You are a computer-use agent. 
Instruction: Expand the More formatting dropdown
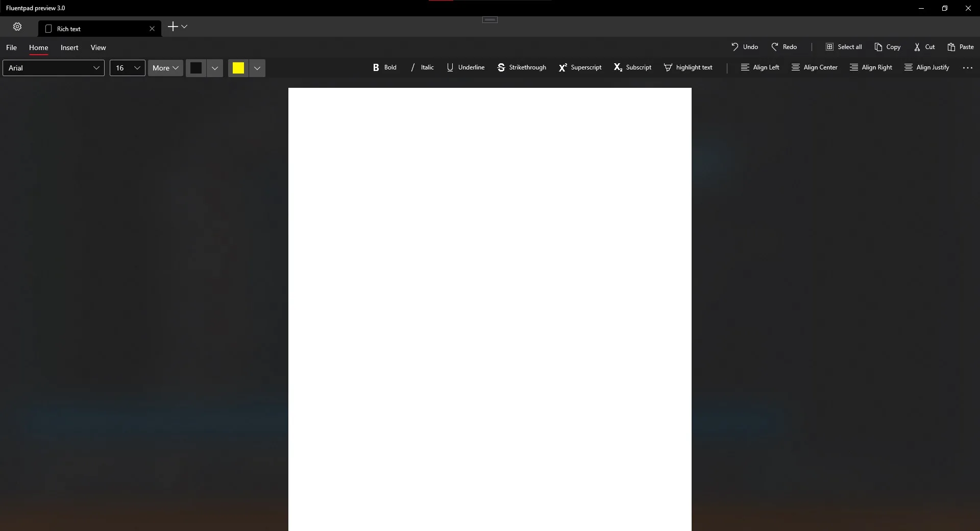[165, 68]
